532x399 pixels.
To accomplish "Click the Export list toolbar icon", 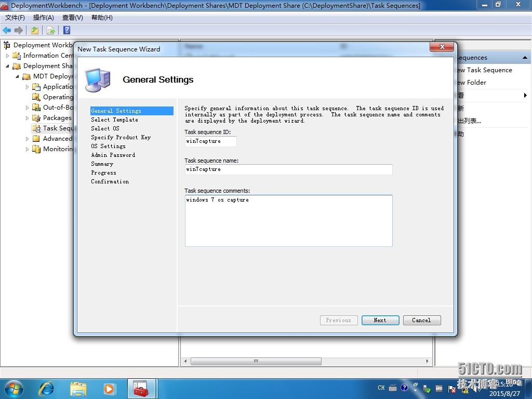I will (x=50, y=30).
